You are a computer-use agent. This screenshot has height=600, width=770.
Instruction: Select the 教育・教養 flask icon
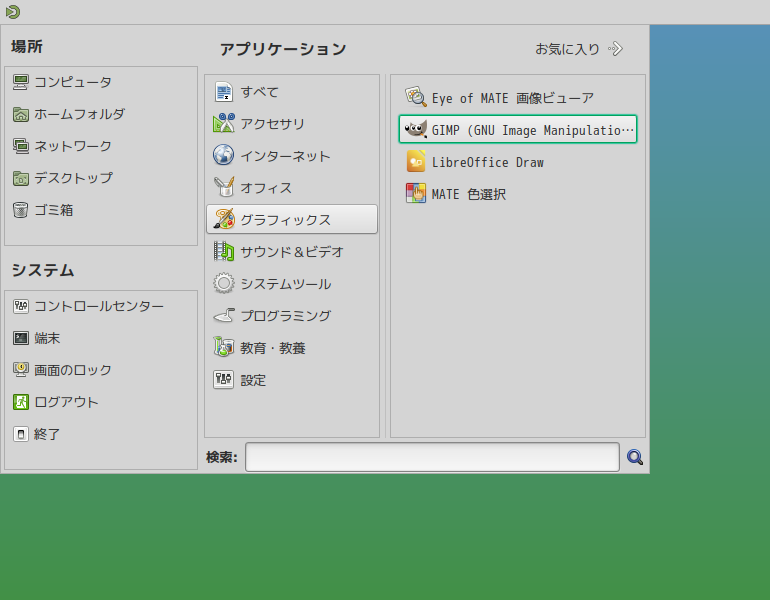[x=223, y=348]
